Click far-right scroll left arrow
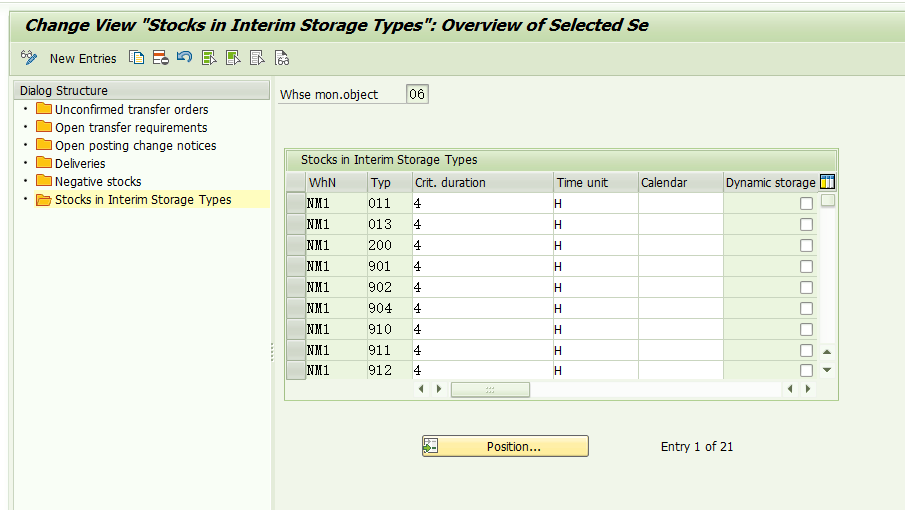This screenshot has width=905, height=510. coord(790,389)
